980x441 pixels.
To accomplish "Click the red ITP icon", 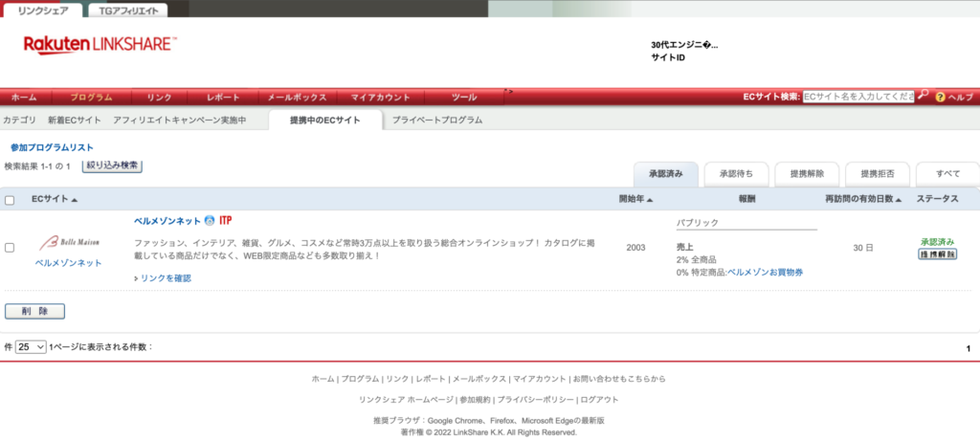I will [226, 221].
